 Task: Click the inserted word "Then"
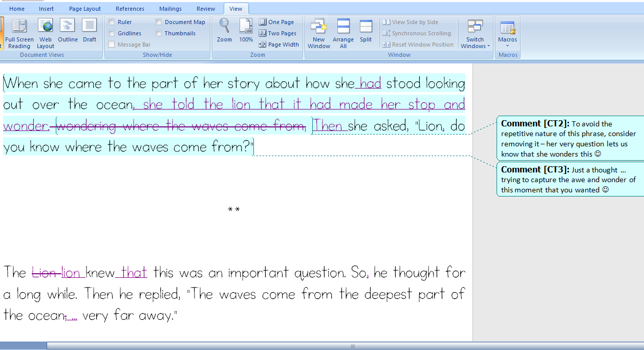click(x=329, y=126)
